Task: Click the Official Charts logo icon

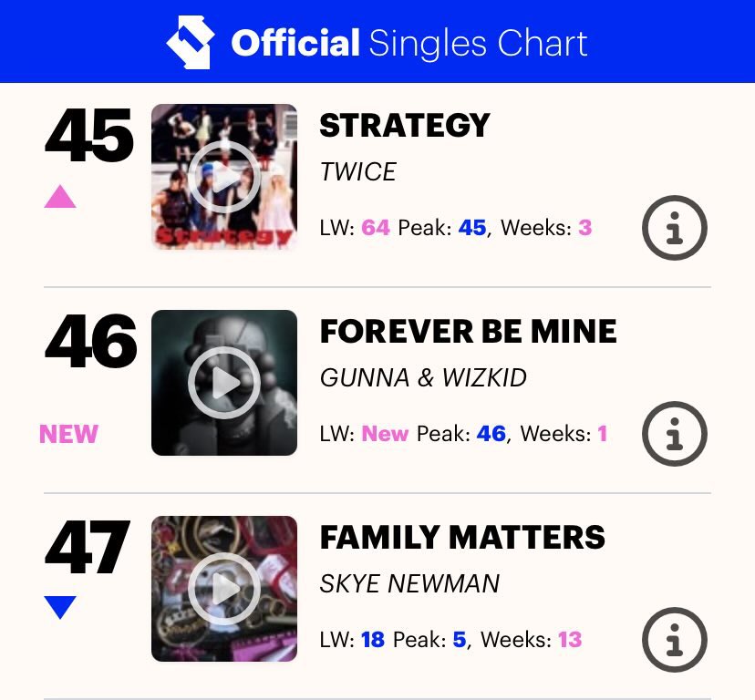Action: (x=191, y=42)
